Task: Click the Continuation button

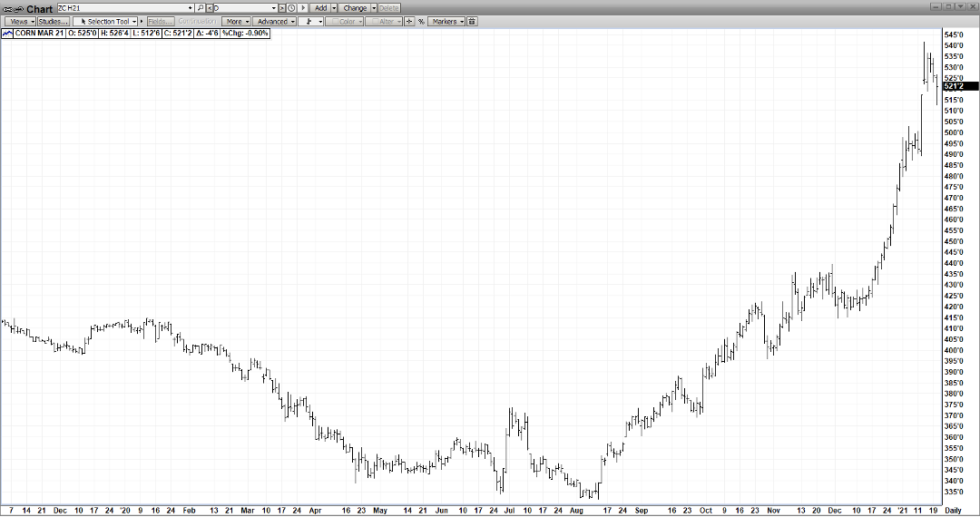Action: pos(197,21)
